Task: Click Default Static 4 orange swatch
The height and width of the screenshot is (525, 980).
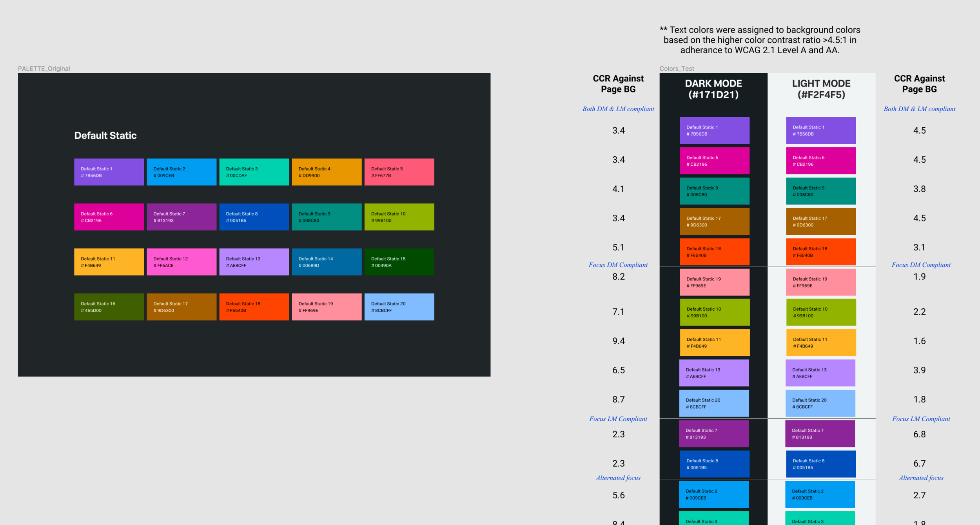Action: point(327,172)
